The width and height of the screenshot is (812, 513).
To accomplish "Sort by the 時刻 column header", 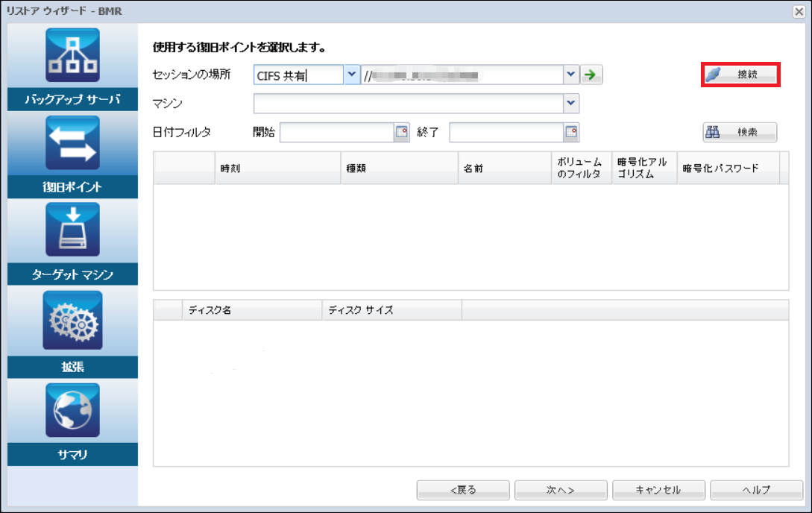I will click(277, 169).
